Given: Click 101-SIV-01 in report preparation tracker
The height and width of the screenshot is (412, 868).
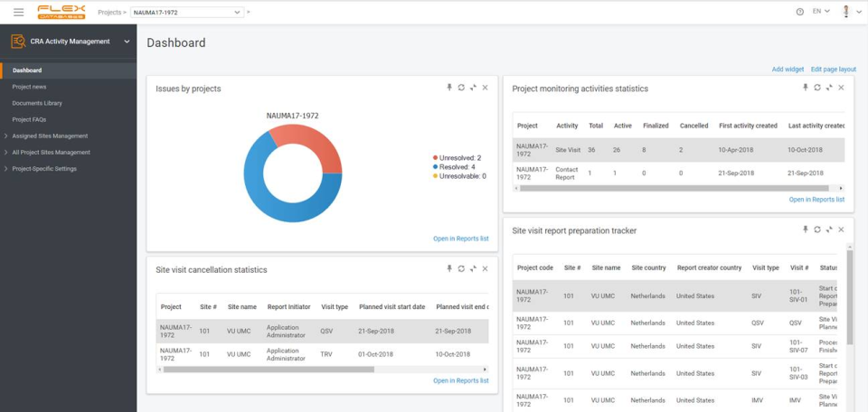Looking at the screenshot, I should [798, 295].
